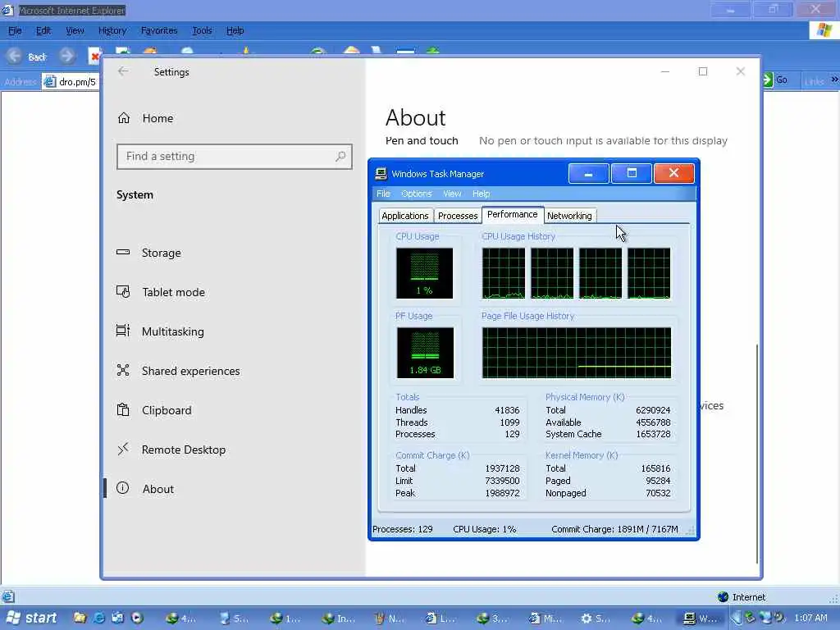Viewport: 840px width, 630px height.
Task: Open Tablet mode settings
Action: click(x=173, y=292)
